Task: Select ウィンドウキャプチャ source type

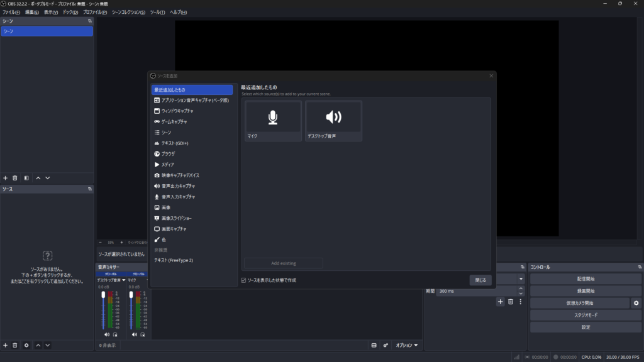Action: click(x=192, y=111)
